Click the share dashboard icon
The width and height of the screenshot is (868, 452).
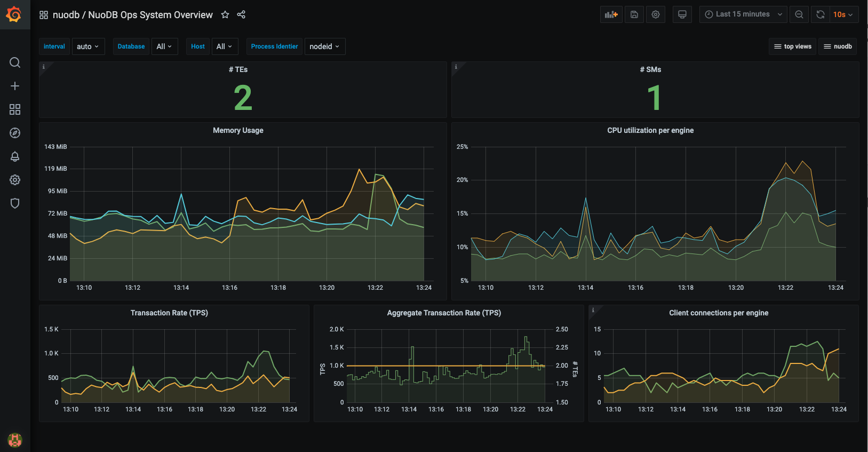(x=241, y=15)
